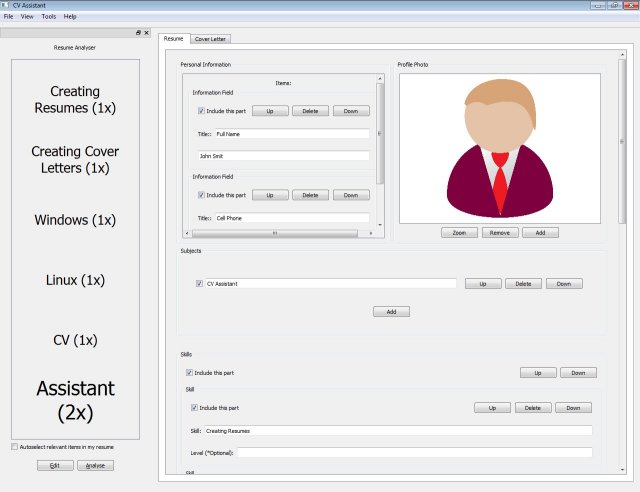This screenshot has width=640, height=492.
Task: Delete the Creating Resumes skill
Action: click(x=533, y=407)
